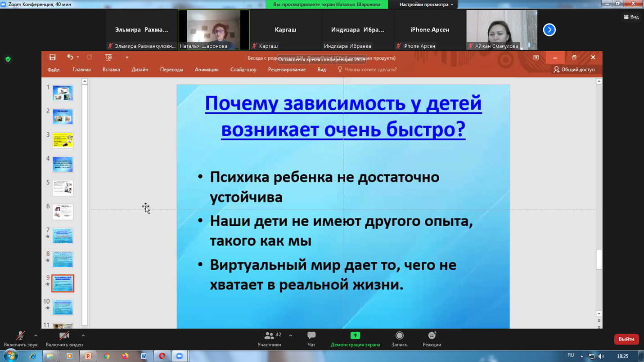Open the Вид tab in the PowerPoint ribbon
This screenshot has width=644, height=362.
(321, 70)
